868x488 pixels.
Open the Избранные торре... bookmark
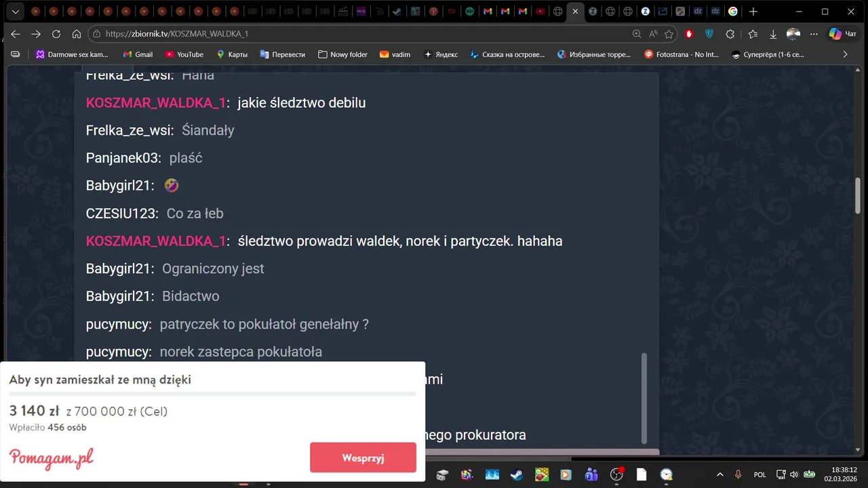594,54
